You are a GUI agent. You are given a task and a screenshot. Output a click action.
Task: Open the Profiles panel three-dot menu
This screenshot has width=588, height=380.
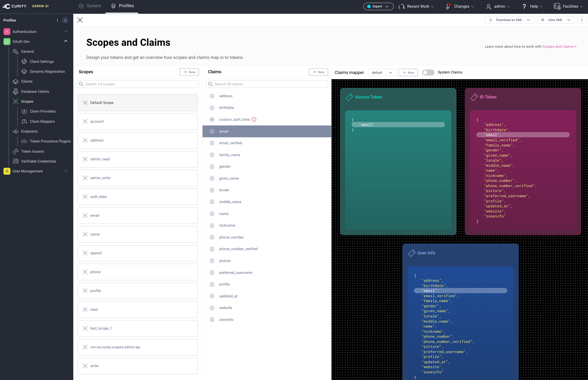57,20
